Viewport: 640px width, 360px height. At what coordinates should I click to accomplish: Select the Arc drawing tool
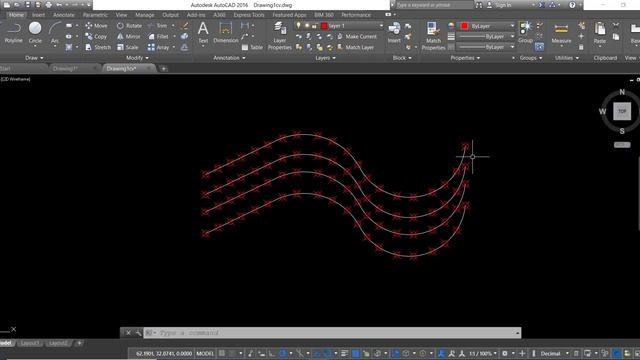[54, 32]
